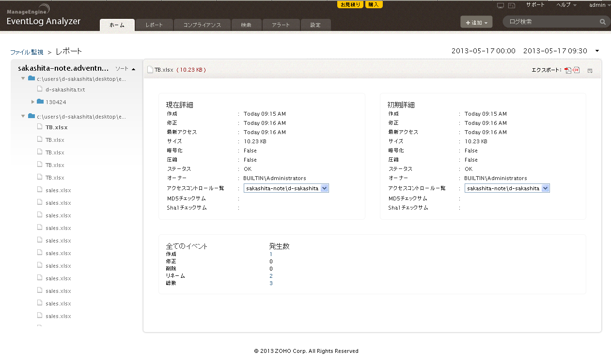Viewport: 611px width, 364px height.
Task: Export the report as CSV
Action: pos(576,70)
